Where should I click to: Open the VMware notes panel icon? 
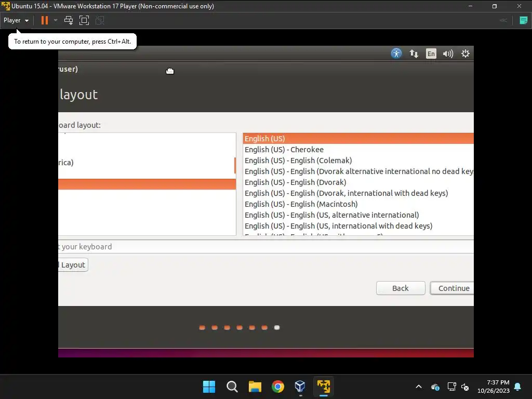tap(524, 20)
